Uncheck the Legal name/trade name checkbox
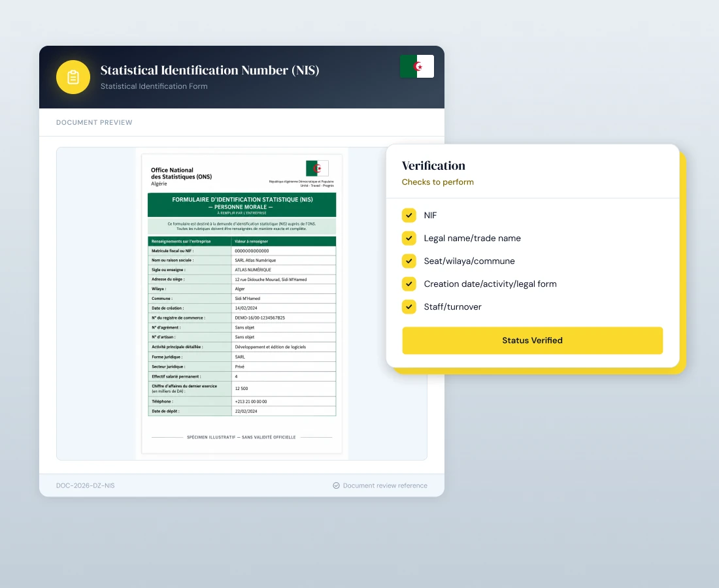Screen dimensions: 719x588 click(409, 238)
